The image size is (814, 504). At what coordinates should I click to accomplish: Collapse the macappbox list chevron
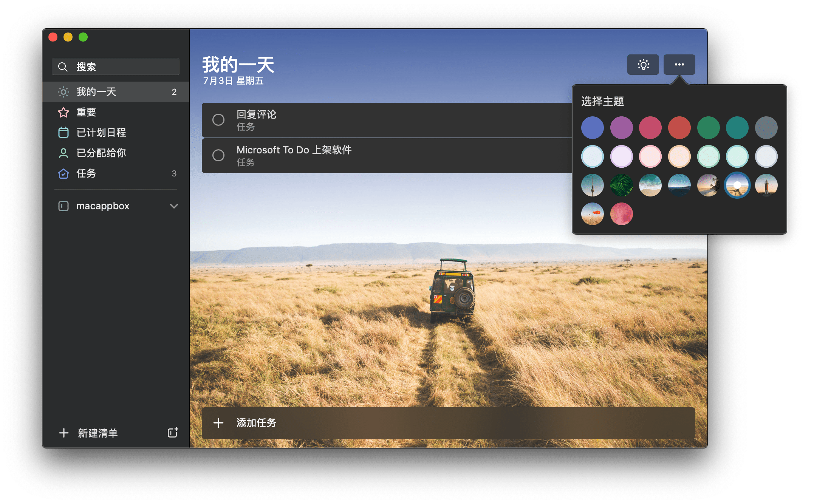tap(174, 206)
